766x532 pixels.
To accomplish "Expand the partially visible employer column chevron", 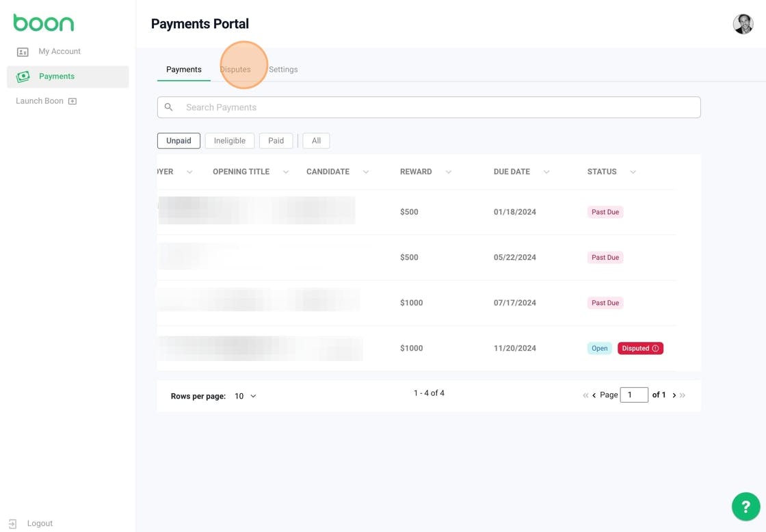I will (x=189, y=172).
